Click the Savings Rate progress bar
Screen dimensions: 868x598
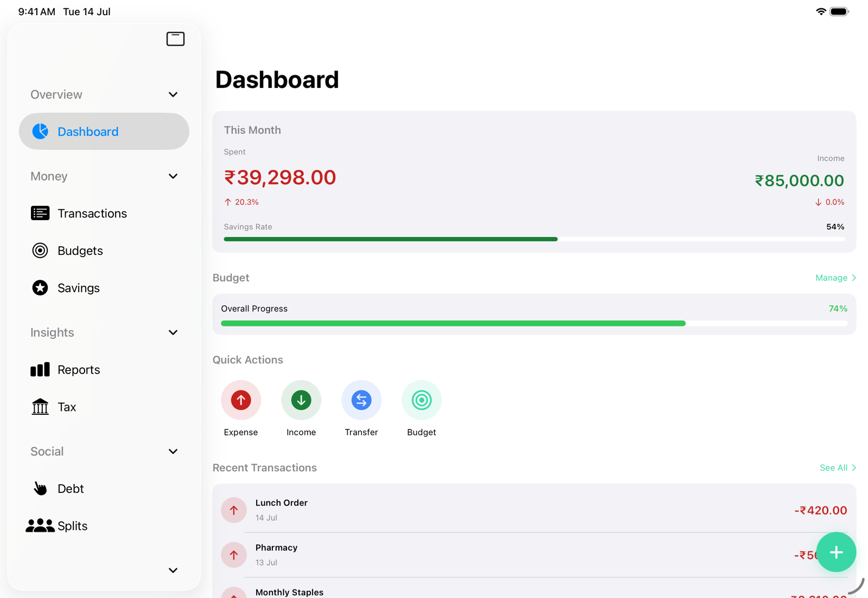(x=534, y=239)
